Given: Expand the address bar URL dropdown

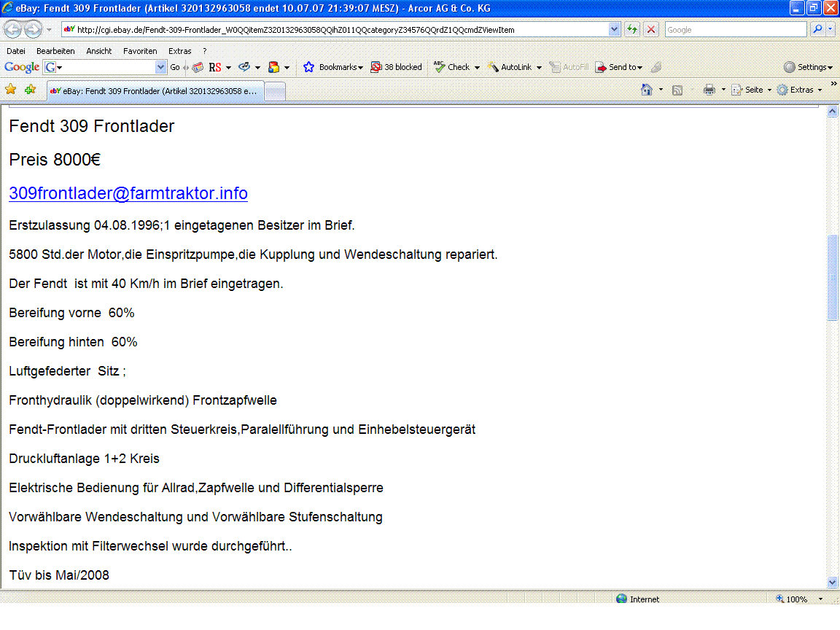Looking at the screenshot, I should [x=614, y=30].
